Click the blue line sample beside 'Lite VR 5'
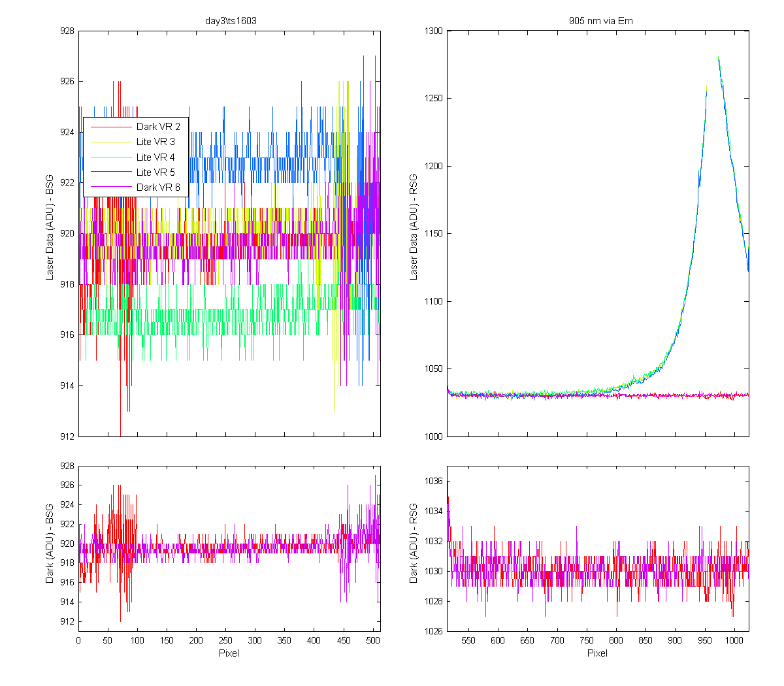This screenshot has width=784, height=686. point(111,172)
